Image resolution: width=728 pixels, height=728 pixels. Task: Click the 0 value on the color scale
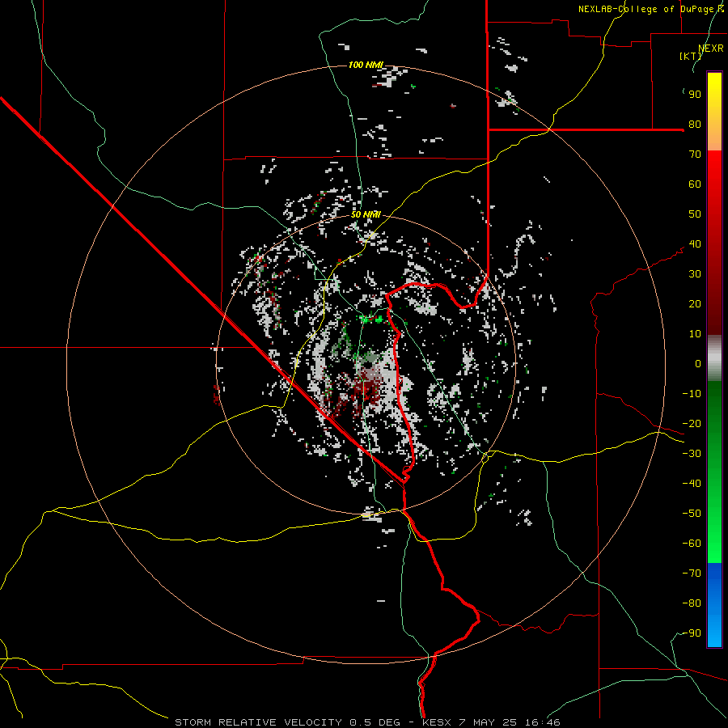tap(698, 364)
